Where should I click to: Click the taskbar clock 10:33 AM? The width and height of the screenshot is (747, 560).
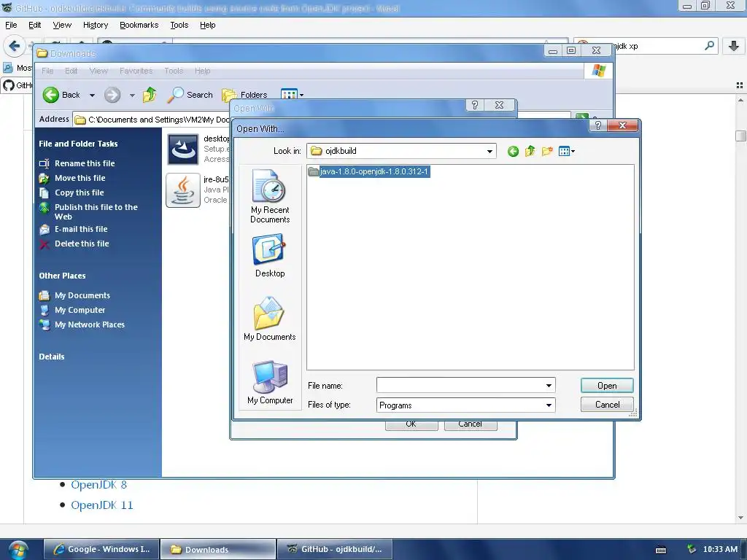coord(720,549)
